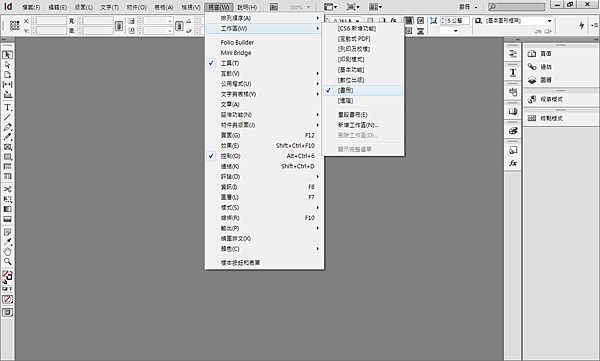
Task: Expand the 輸出(P) submenu
Action: click(x=264, y=228)
